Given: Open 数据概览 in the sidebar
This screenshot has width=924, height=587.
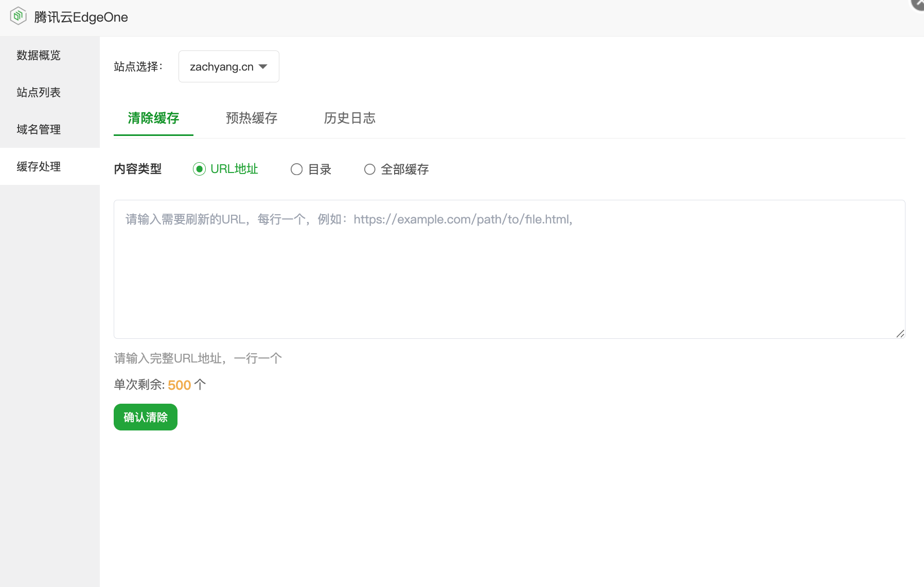Looking at the screenshot, I should 39,55.
